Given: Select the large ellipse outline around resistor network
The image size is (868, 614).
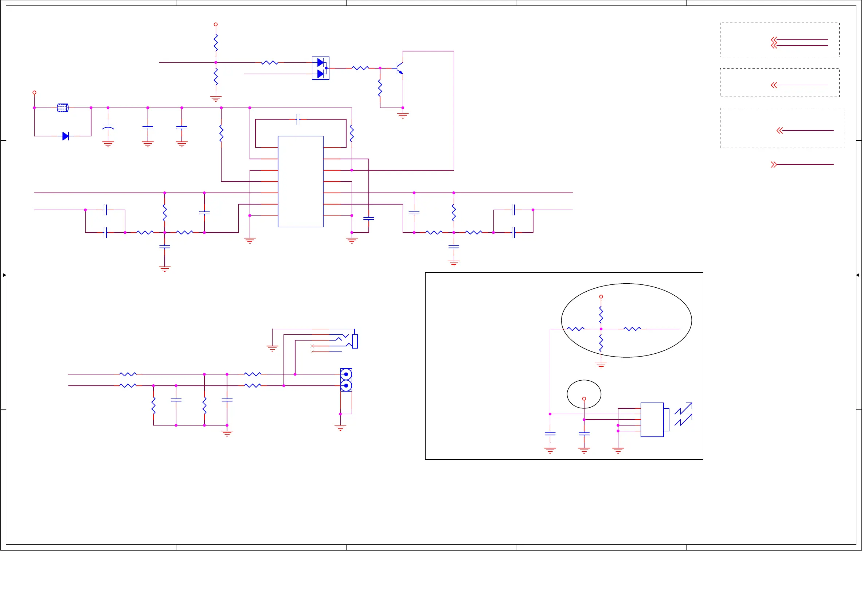Looking at the screenshot, I should pos(626,320).
